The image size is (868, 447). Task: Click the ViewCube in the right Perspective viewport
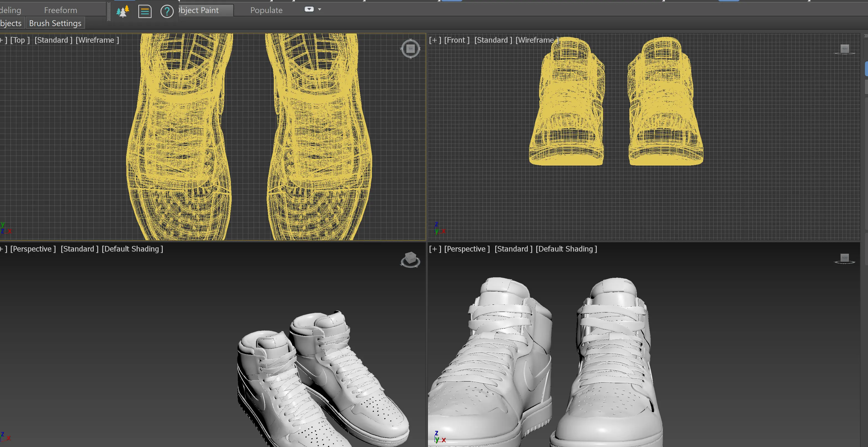(844, 258)
